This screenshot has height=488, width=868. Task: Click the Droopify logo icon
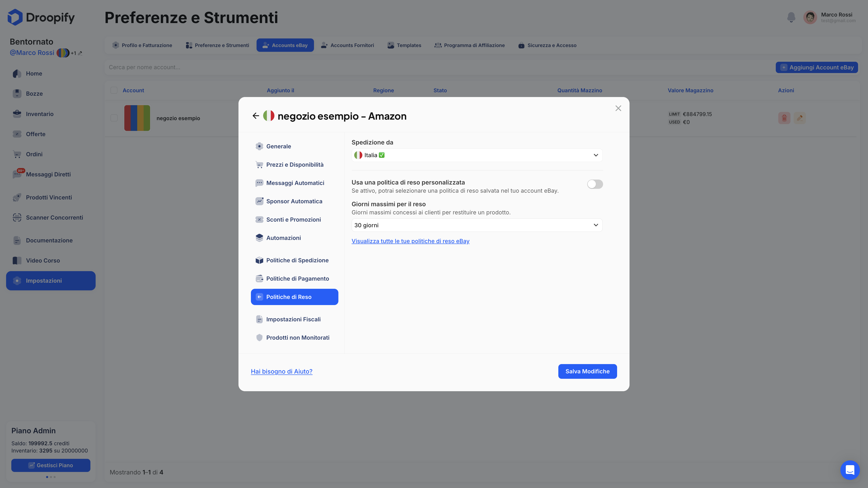tap(15, 17)
